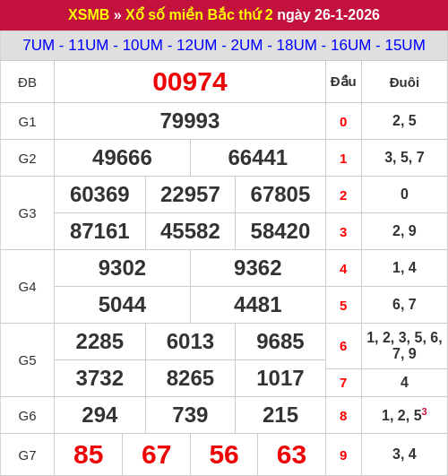Click the G5 number 9685
Image resolution: width=448 pixels, height=476 pixels.
pos(280,342)
